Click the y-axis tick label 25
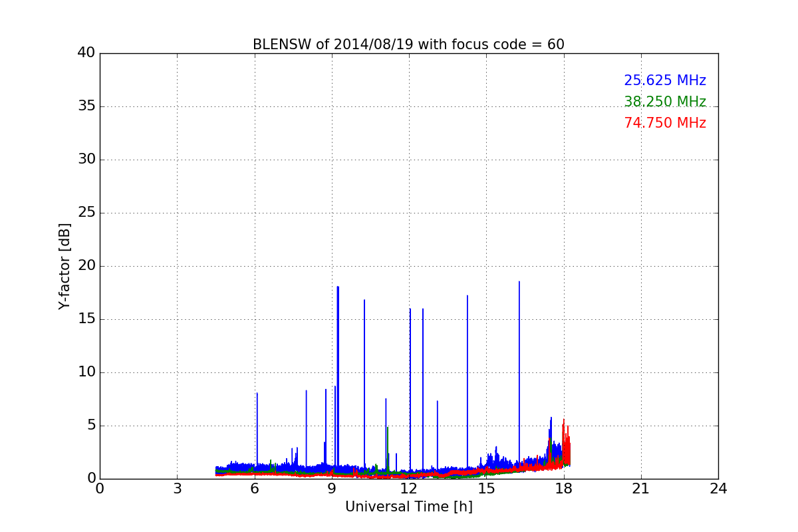The image size is (798, 532). (x=86, y=213)
